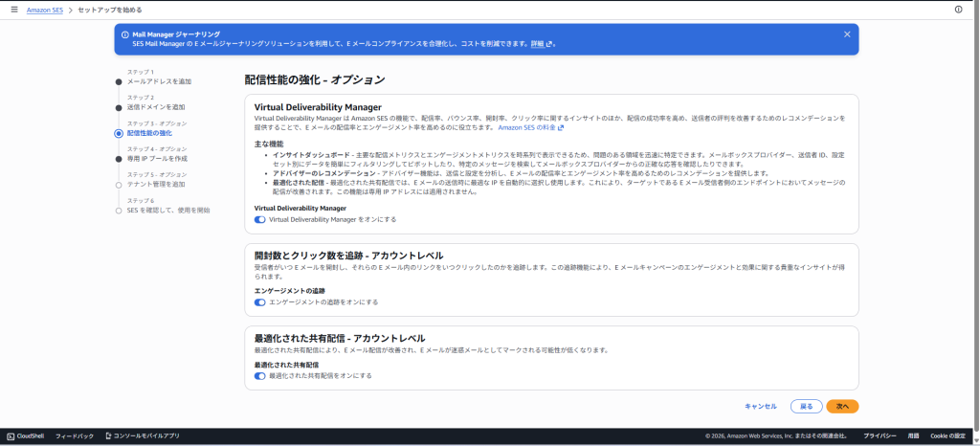Open Cookie の設定 in footer
Viewport: 980px width, 446px height.
click(947, 435)
